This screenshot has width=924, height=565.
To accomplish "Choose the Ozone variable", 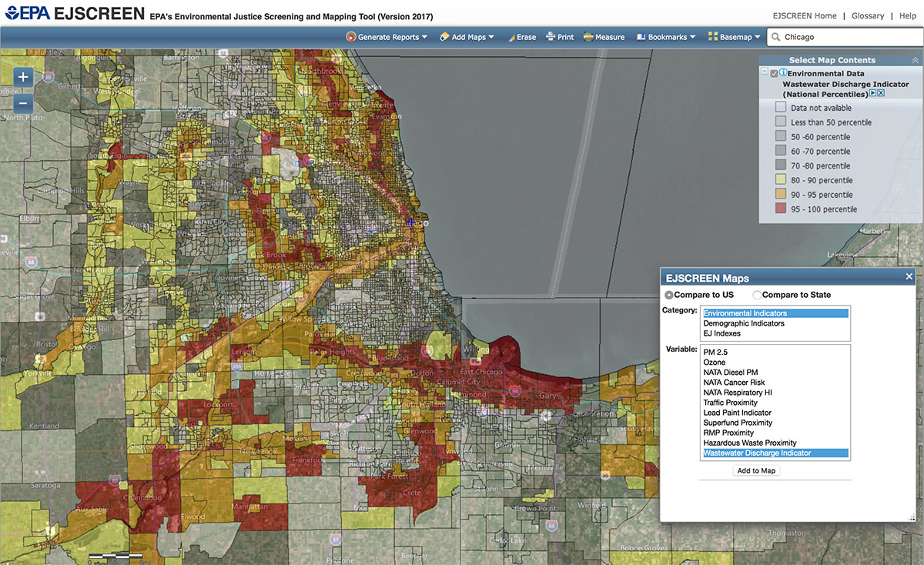I will [776, 362].
